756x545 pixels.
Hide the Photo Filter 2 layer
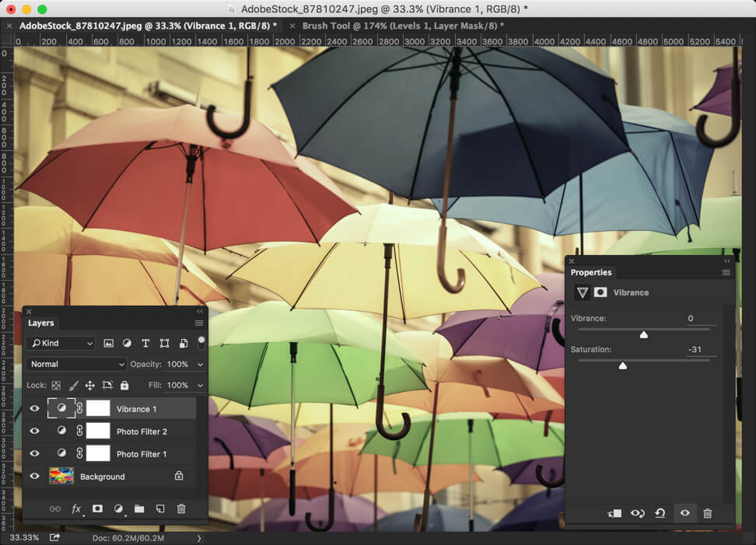pyautogui.click(x=34, y=431)
